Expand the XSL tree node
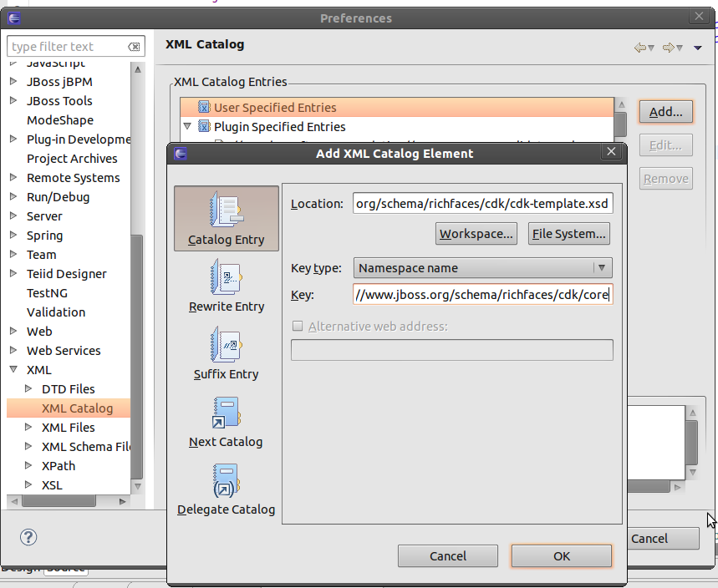Viewport: 718px width, 588px height. (x=28, y=484)
